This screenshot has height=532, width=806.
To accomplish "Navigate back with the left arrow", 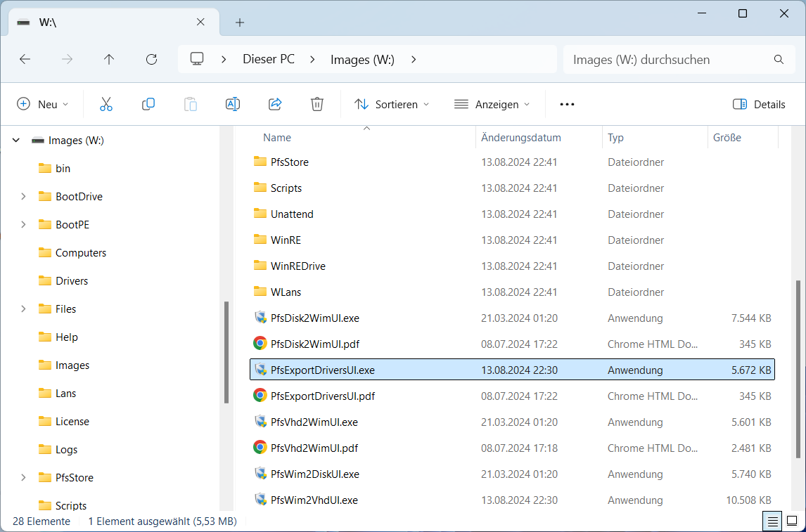I will [25, 60].
